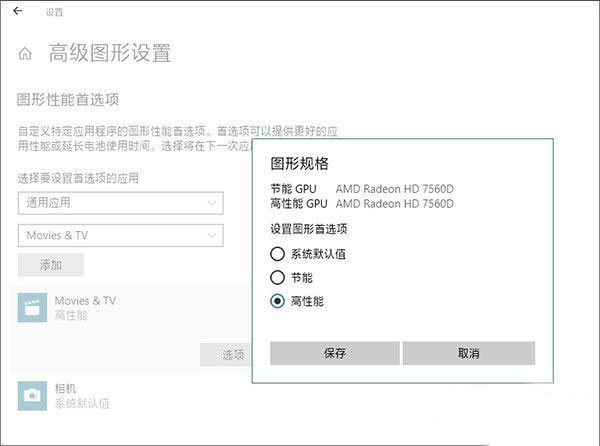The image size is (600, 446).
Task: Save the graphics preference with 保存
Action: click(335, 353)
